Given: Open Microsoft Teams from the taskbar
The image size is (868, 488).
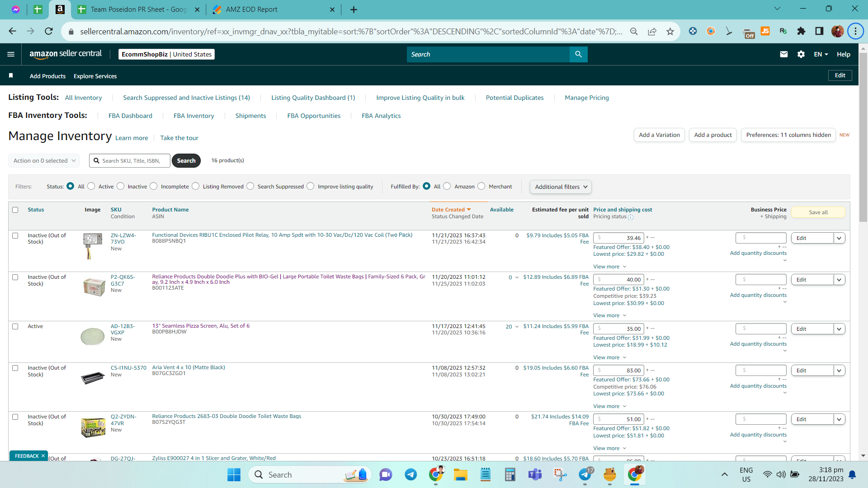Looking at the screenshot, I should (535, 474).
